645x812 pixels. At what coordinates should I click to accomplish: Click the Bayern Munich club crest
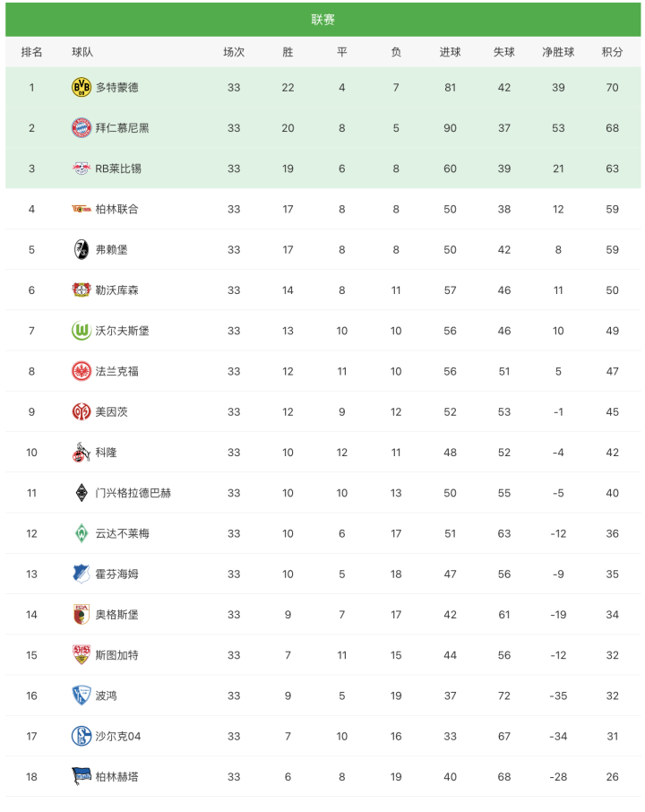click(82, 128)
